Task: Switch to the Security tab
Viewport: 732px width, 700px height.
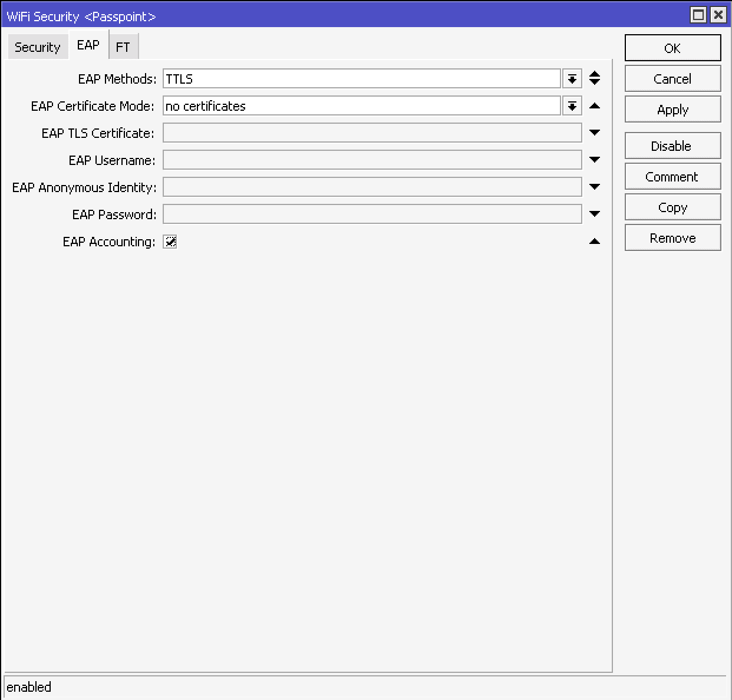Action: (37, 47)
